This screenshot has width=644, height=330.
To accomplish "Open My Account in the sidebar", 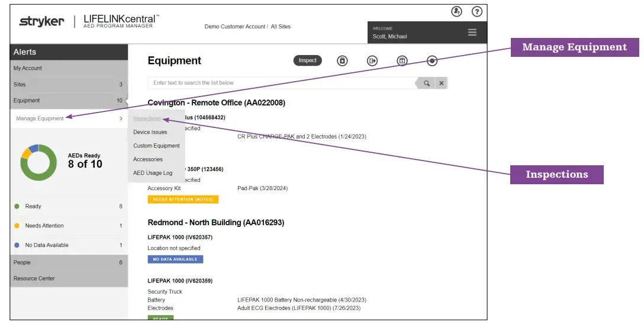I will pos(69,68).
